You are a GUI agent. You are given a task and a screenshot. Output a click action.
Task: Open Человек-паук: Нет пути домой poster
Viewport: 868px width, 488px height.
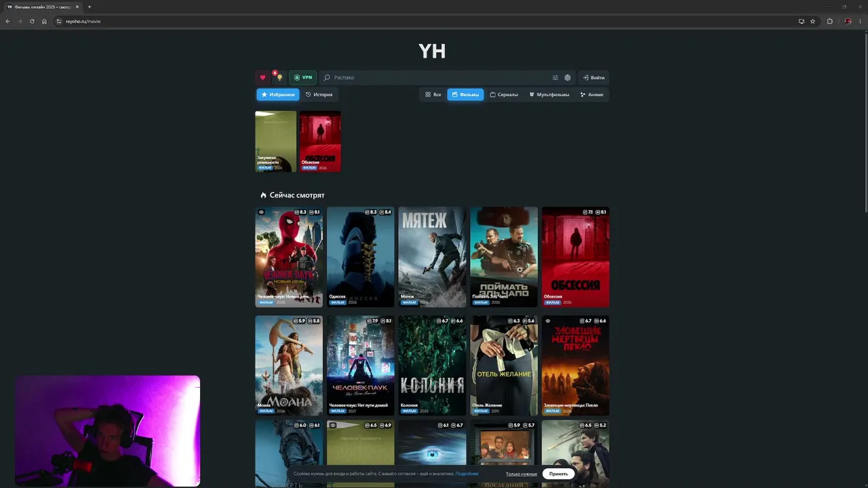(361, 365)
